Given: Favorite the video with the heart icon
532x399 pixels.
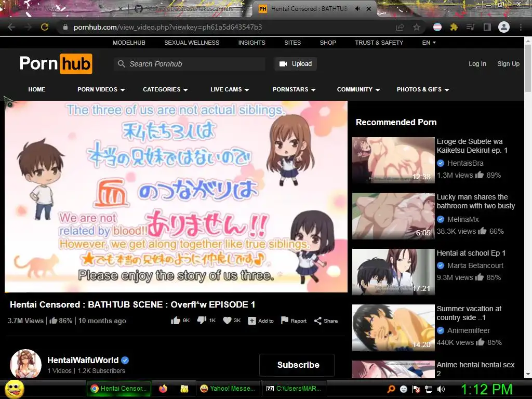Looking at the screenshot, I should pyautogui.click(x=227, y=321).
